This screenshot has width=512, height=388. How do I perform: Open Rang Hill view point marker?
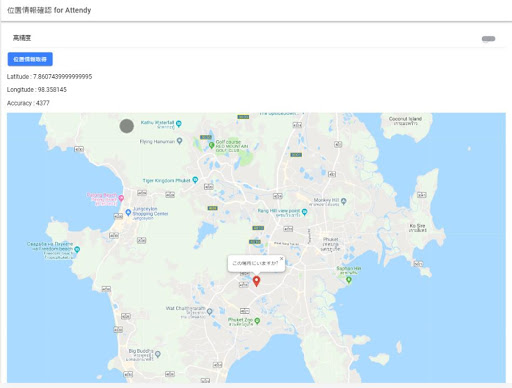(x=304, y=212)
